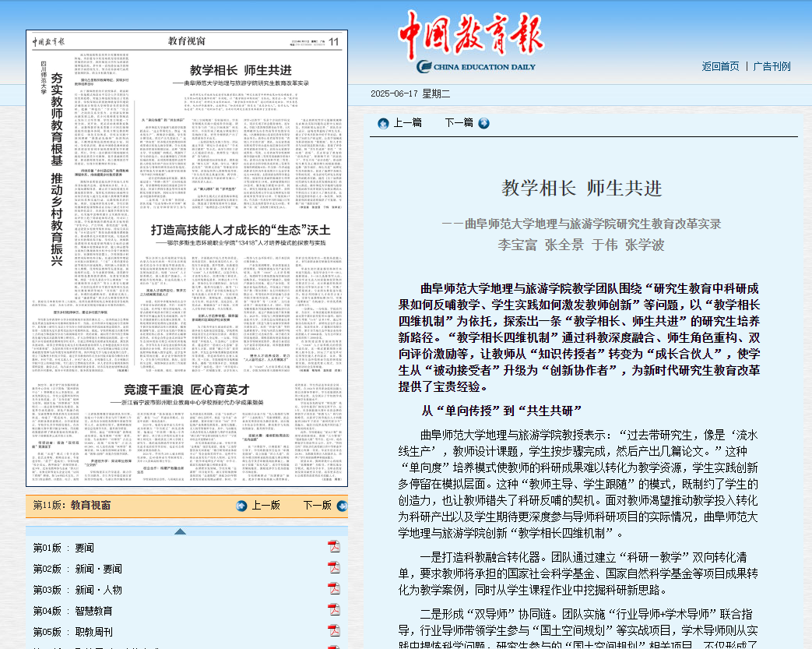Click the previous article arrow icon (上一篇)

pyautogui.click(x=383, y=123)
